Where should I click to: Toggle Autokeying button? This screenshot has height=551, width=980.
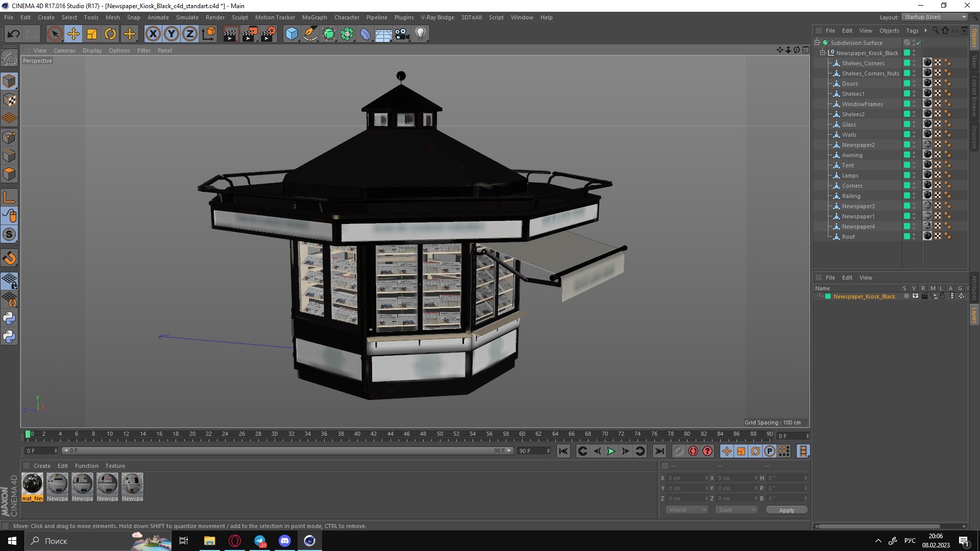pos(693,452)
